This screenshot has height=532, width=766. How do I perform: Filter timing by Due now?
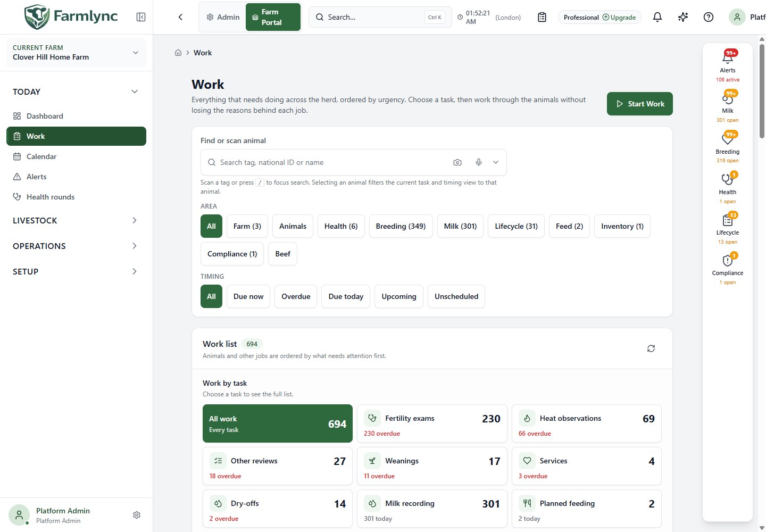pos(248,296)
